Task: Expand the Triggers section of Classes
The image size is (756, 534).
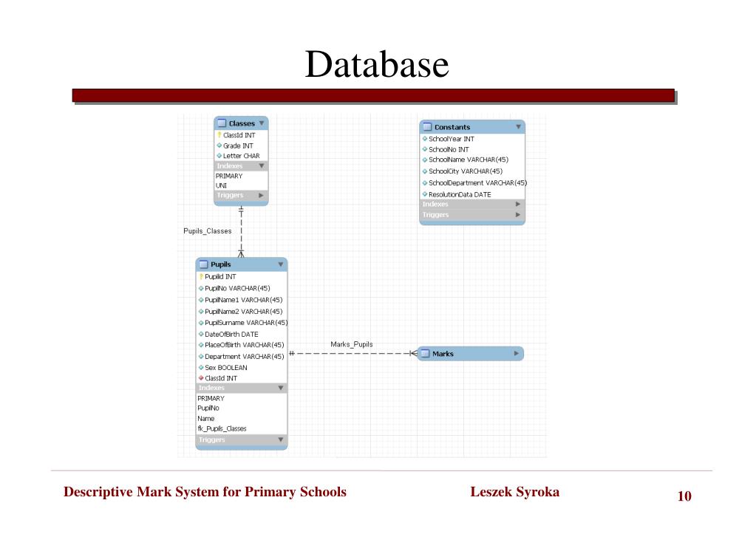Action: click(x=261, y=195)
